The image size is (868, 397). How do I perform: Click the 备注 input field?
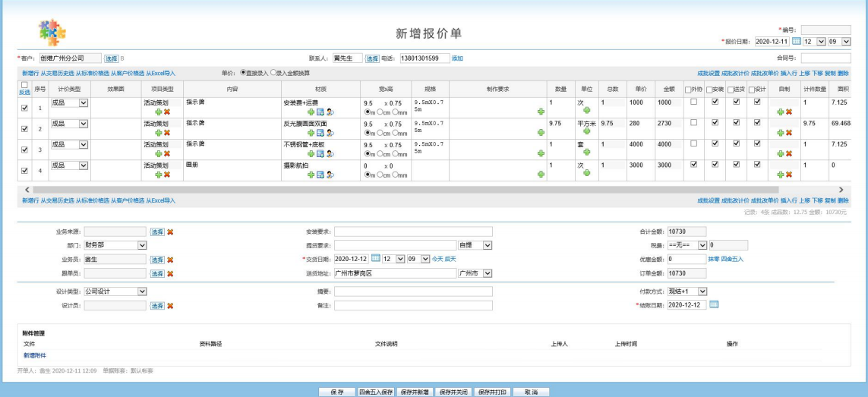coord(413,305)
